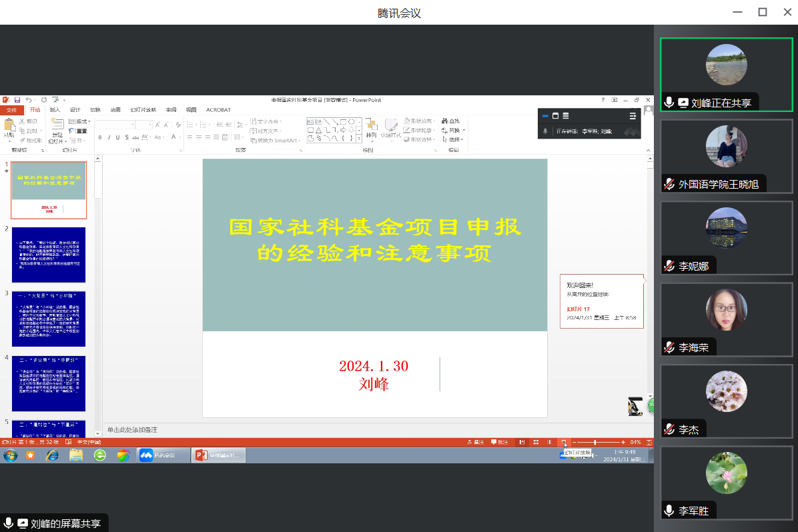Open the Insert (插入) ribbon tab
The width and height of the screenshot is (798, 532).
[x=55, y=110]
